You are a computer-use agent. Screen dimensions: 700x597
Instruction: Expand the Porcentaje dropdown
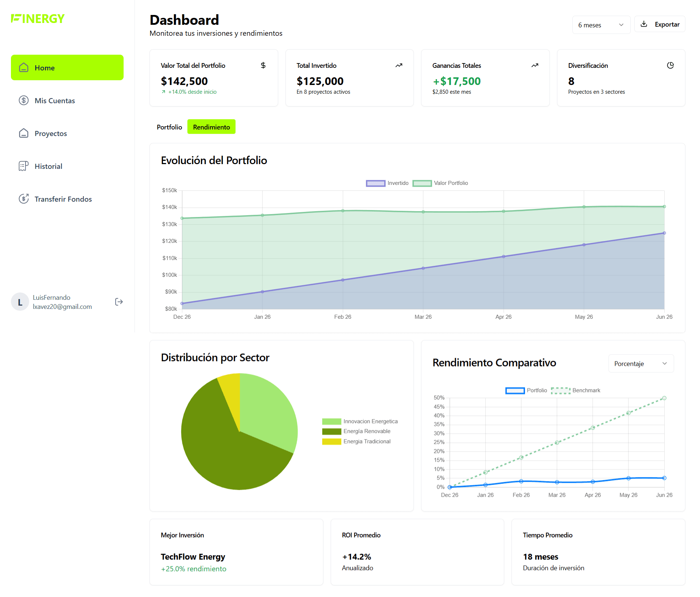(x=641, y=363)
